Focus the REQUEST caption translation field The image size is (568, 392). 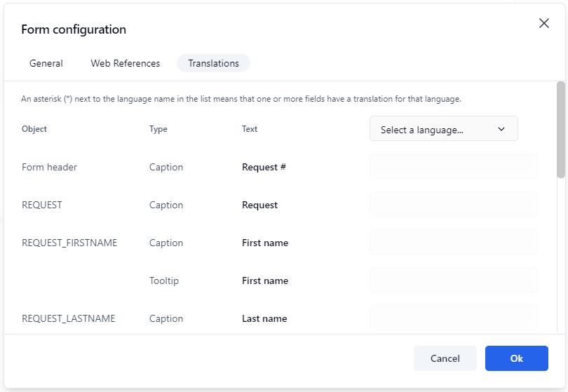[453, 205]
